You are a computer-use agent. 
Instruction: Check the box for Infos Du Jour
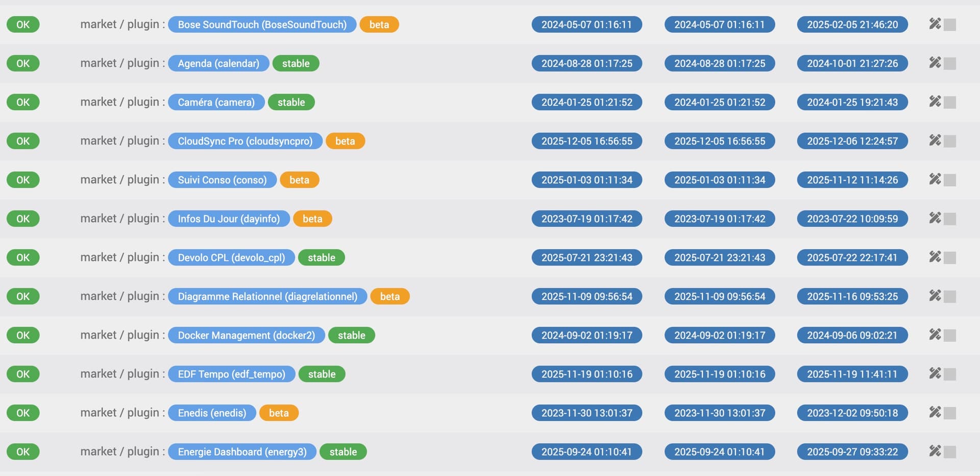950,219
